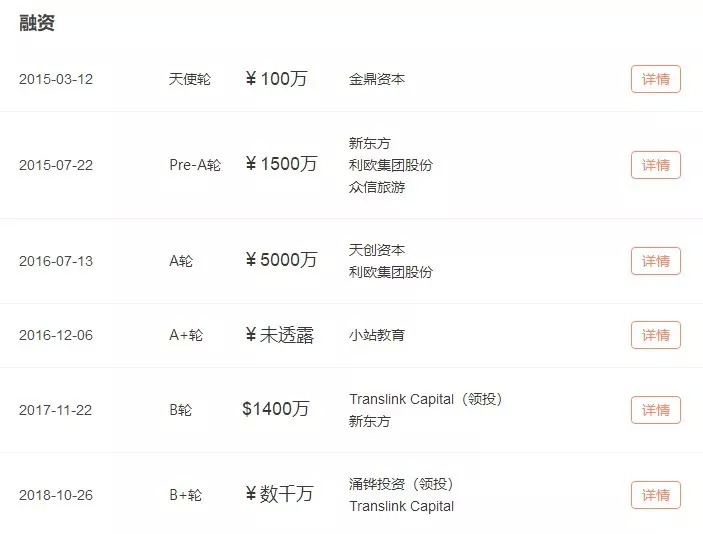
Task: Select 新东方 in the B轮 row
Action: (369, 421)
